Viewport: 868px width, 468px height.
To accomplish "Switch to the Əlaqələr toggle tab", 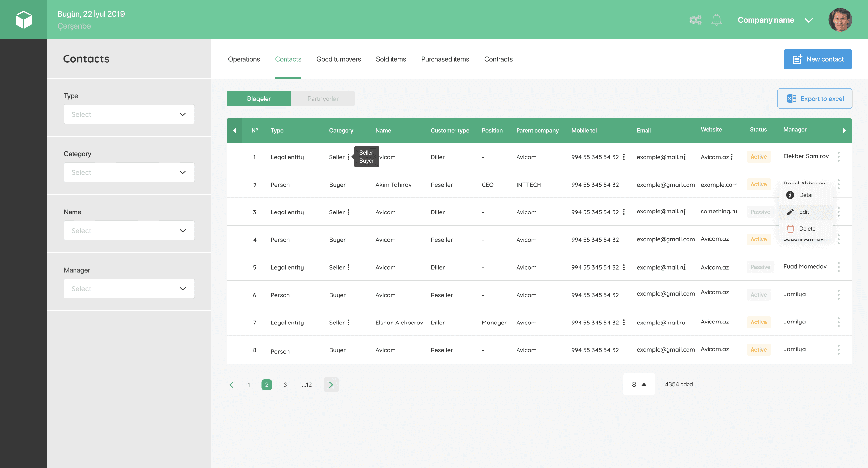I will click(259, 99).
